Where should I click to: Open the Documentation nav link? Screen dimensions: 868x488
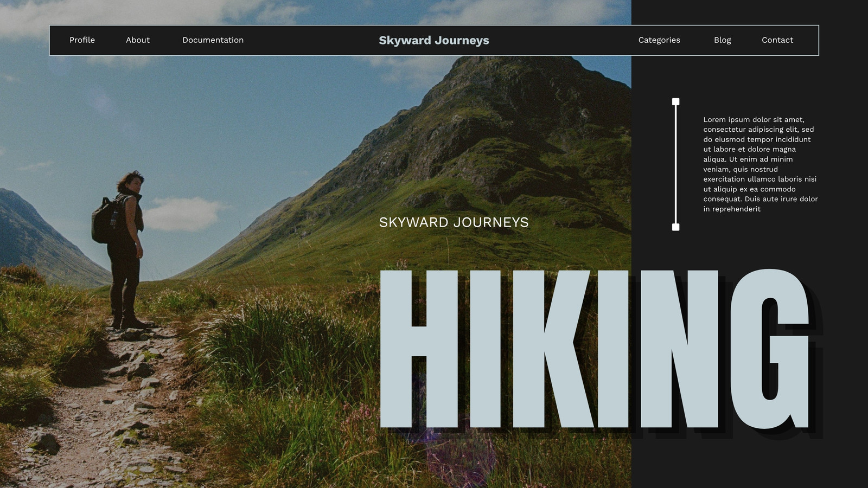click(213, 40)
